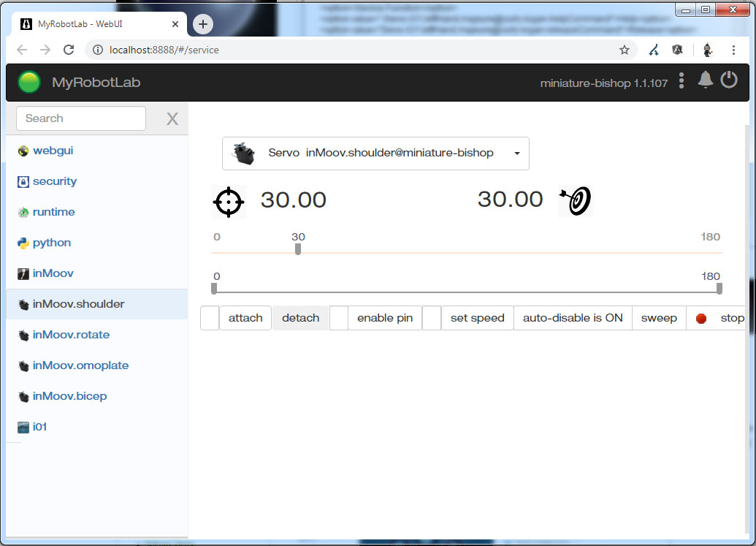Screen dimensions: 756x546
Task: Click the input box left of enable pin
Action: (x=339, y=318)
